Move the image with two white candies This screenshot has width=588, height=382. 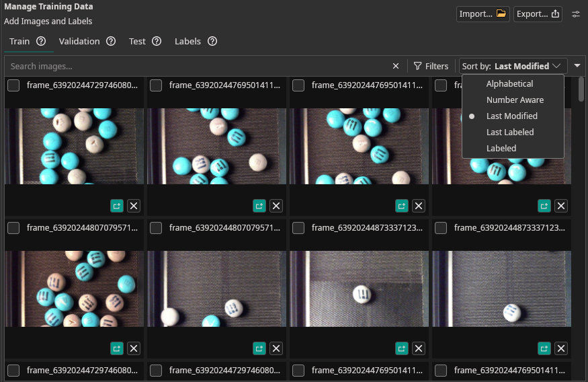(x=259, y=348)
